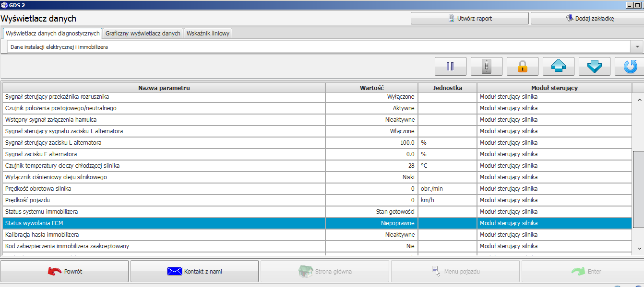Select the Prędkość obrotowa silnika row
Viewport: 644px width, 287px height.
pyautogui.click(x=317, y=189)
